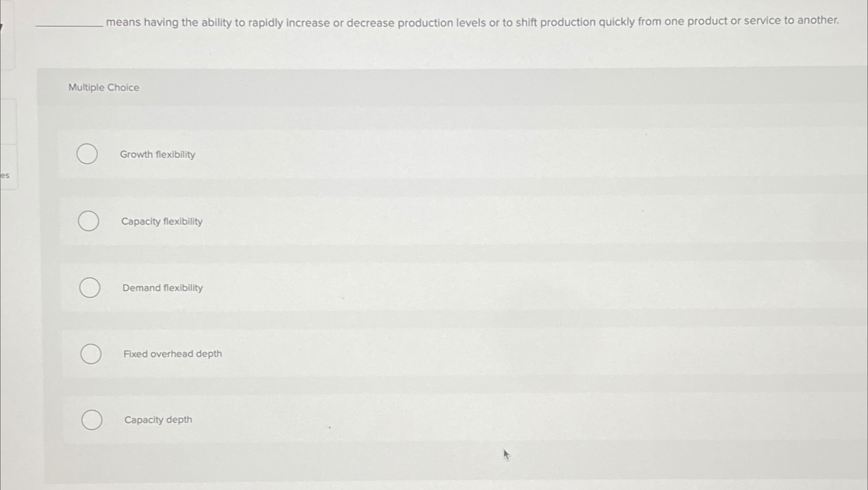Select the Capacity depth radio button

(x=92, y=419)
